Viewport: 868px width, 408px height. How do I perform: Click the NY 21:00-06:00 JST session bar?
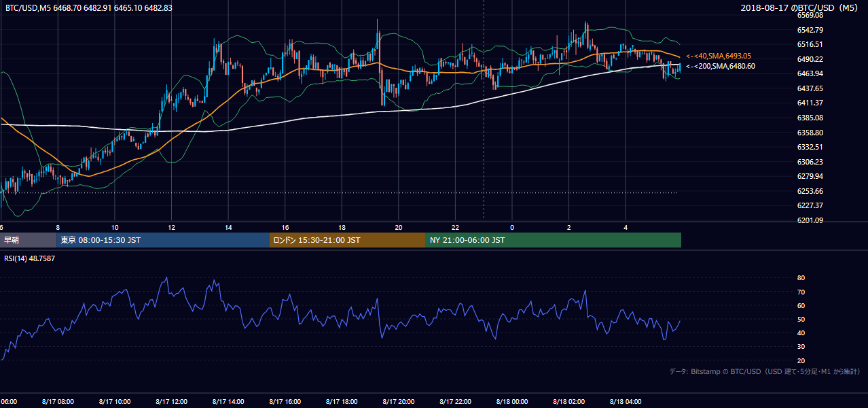click(x=554, y=240)
